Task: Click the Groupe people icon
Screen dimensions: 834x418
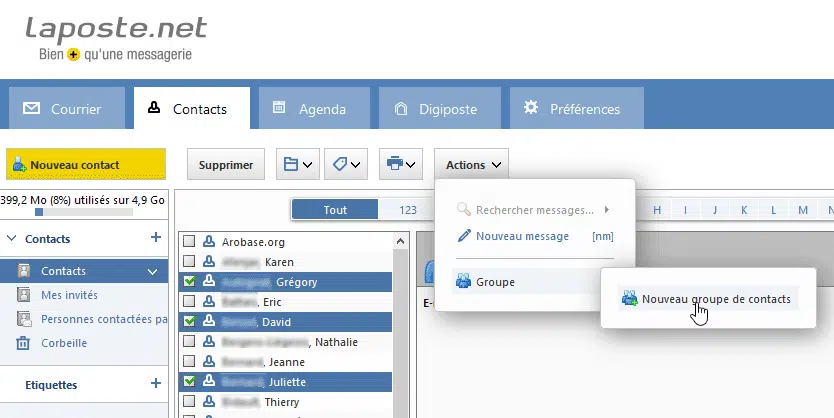Action: 463,281
